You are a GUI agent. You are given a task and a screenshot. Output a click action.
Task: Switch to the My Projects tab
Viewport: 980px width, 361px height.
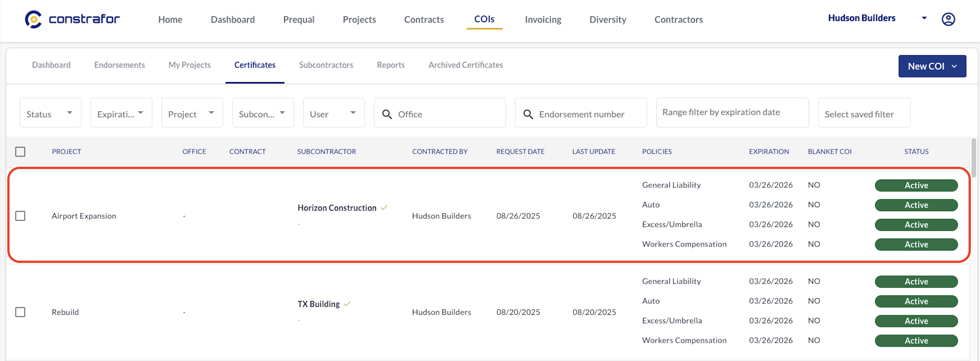[190, 65]
